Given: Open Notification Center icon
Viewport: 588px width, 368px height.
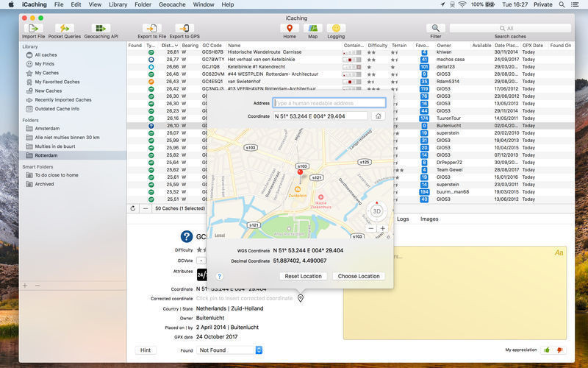Looking at the screenshot, I should coord(575,4).
